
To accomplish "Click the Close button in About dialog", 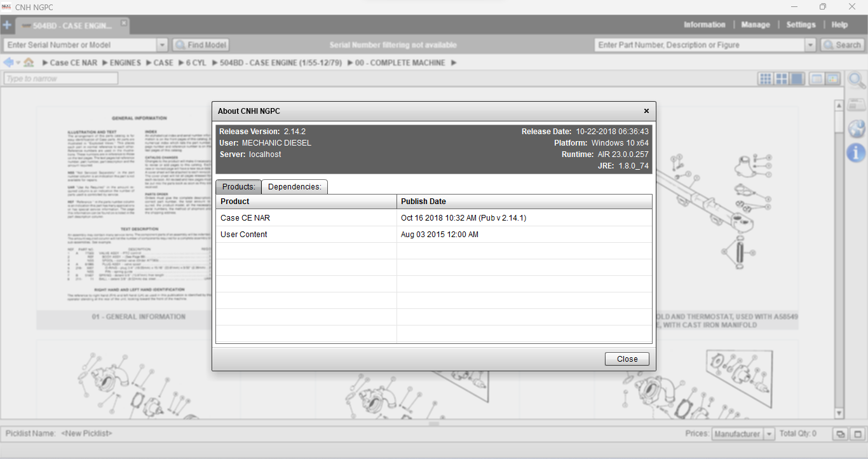I will (x=627, y=359).
